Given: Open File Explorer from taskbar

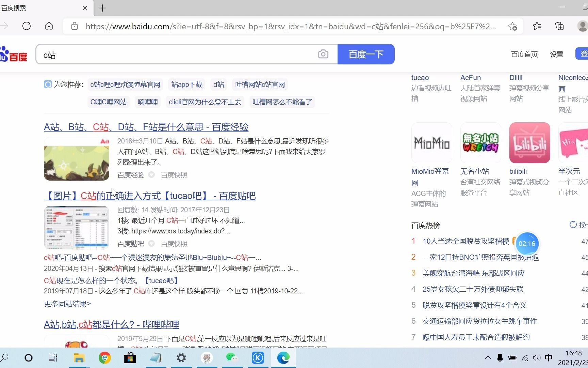Looking at the screenshot, I should pyautogui.click(x=79, y=358).
